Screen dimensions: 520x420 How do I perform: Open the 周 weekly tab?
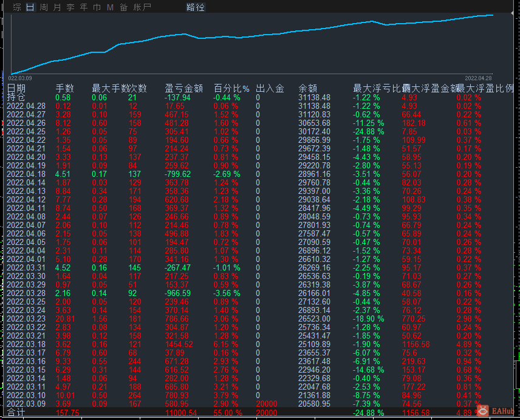click(44, 7)
